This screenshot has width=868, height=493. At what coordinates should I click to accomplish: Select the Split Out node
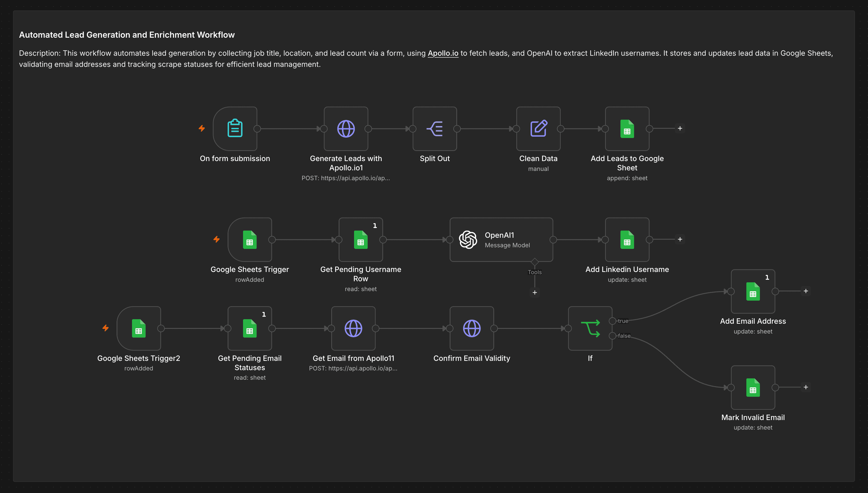435,129
